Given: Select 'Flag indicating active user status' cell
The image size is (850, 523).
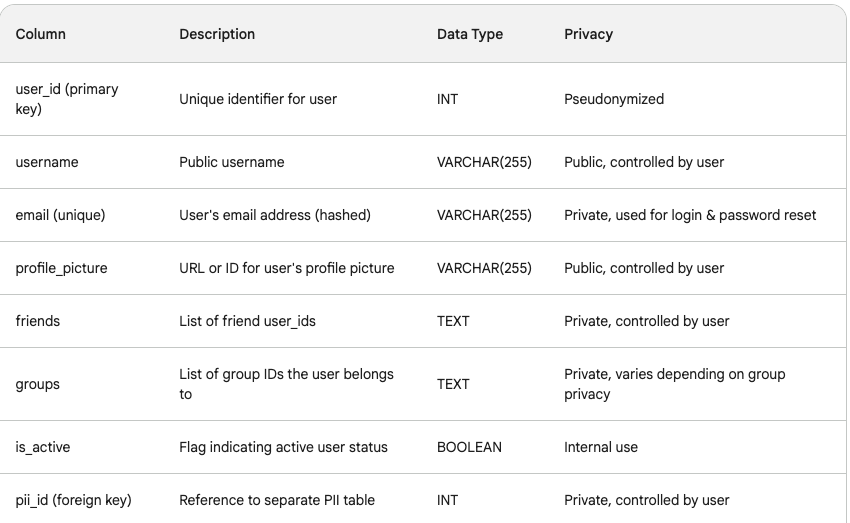Looking at the screenshot, I should [x=283, y=447].
